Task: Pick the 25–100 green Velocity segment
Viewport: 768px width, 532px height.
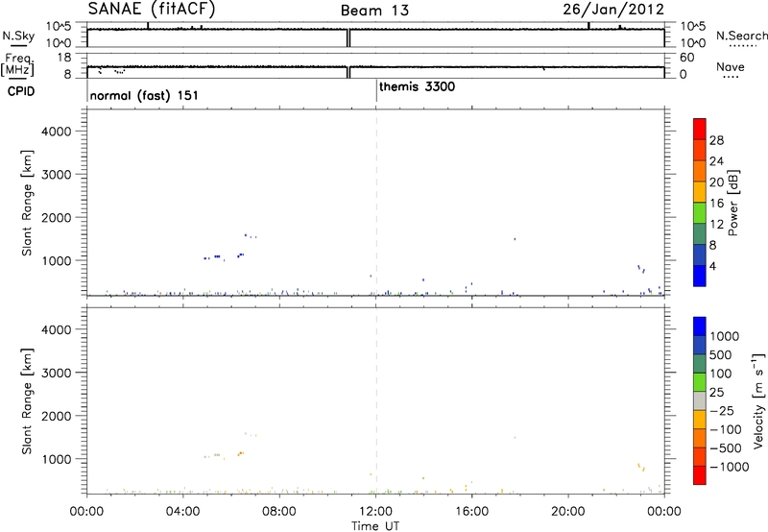Action: pos(700,382)
